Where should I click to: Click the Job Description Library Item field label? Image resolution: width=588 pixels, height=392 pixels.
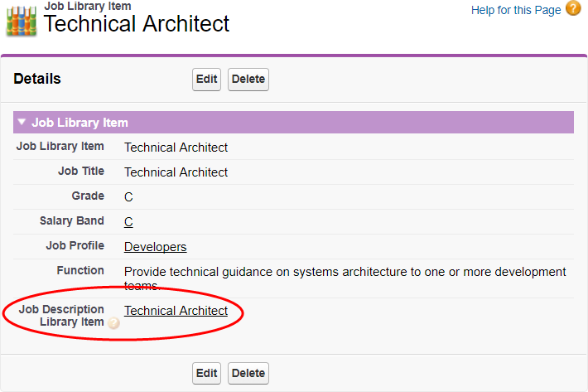tap(61, 316)
